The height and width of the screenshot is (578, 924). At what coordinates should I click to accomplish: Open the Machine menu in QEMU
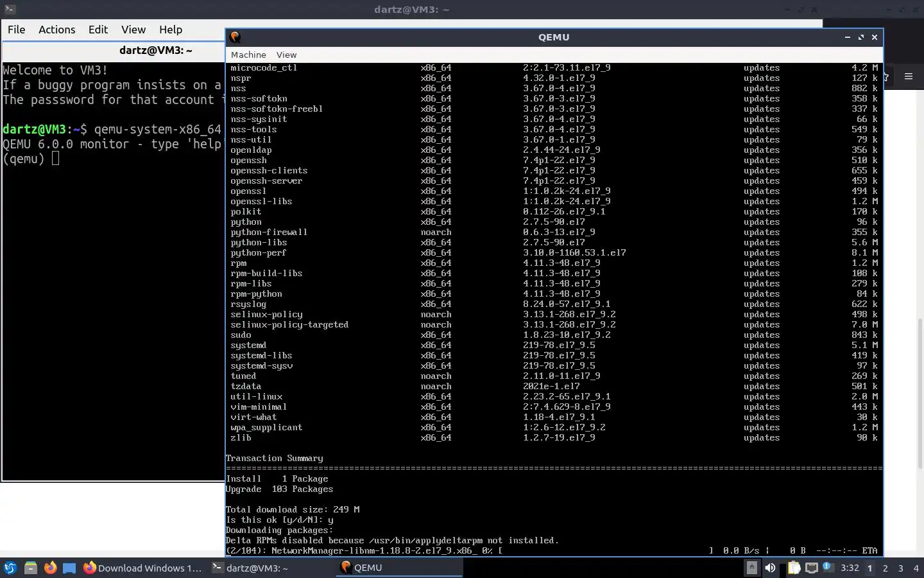pos(248,55)
